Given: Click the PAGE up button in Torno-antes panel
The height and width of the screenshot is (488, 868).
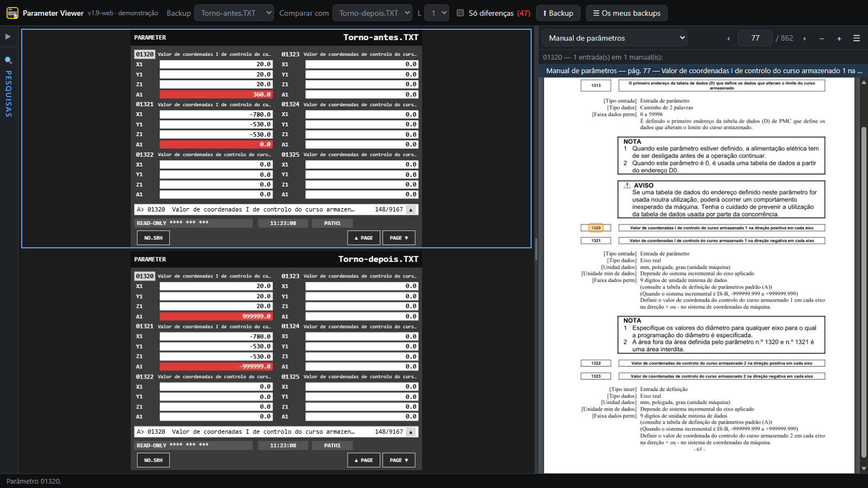Looking at the screenshot, I should click(x=363, y=238).
